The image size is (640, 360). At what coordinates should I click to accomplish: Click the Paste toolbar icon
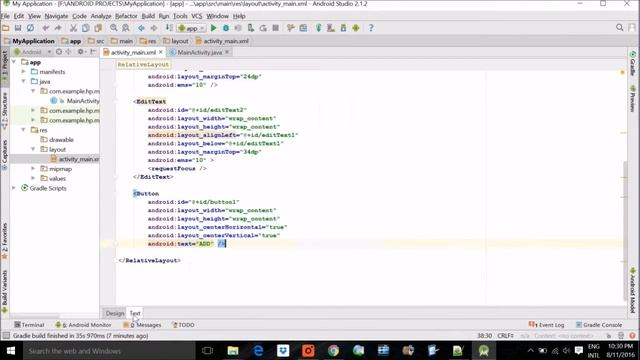tap(98, 28)
